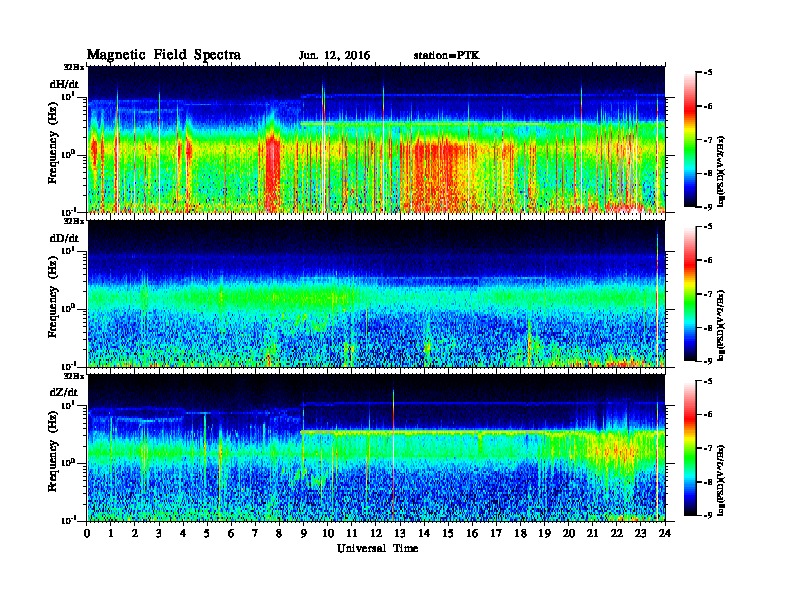Click hour 4 on Universal Time axis
This screenshot has height=612, width=792.
(183, 533)
